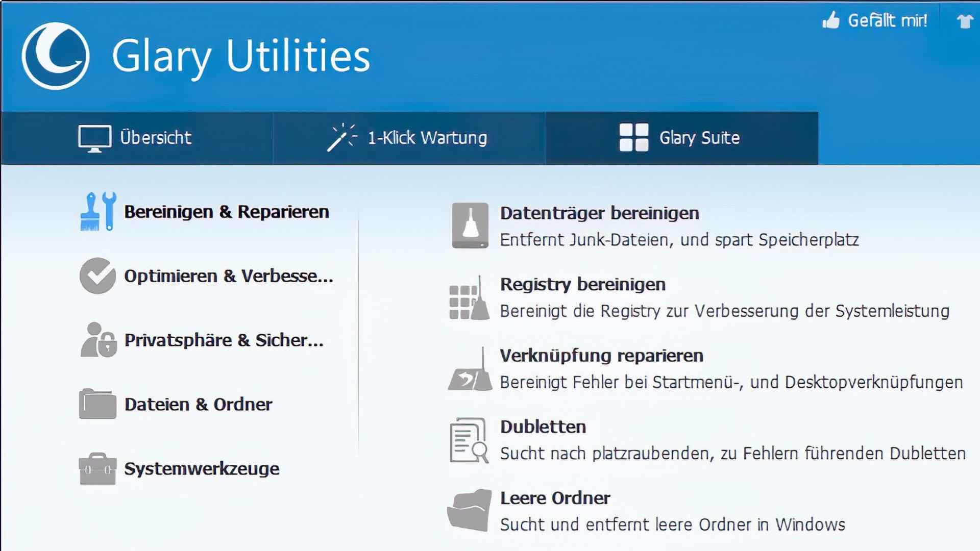Screen dimensions: 980x551
Task: Click the registry grid broom icon
Action: (469, 297)
